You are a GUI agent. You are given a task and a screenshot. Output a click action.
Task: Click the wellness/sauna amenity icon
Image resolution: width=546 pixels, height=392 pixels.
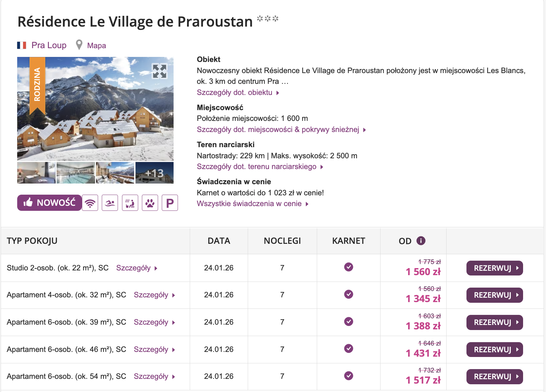130,203
